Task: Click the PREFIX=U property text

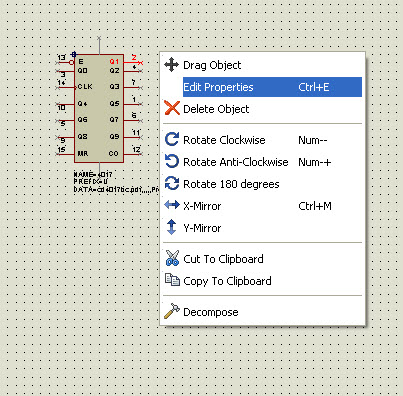Action: tap(91, 182)
